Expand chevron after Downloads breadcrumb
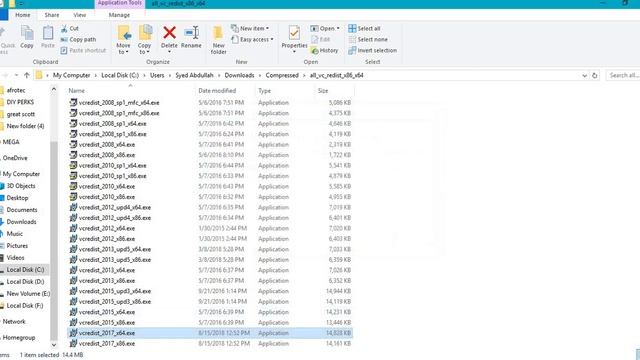Screen dimensions: 640x360 click(x=260, y=76)
